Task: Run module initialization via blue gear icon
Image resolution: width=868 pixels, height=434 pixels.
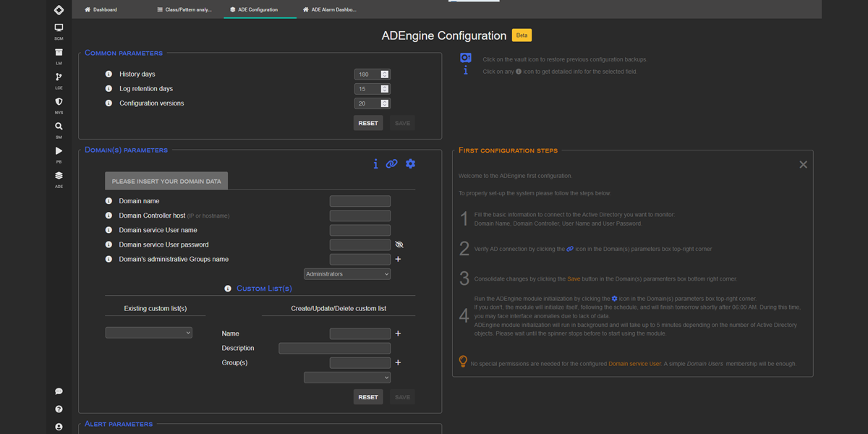Action: pyautogui.click(x=410, y=164)
